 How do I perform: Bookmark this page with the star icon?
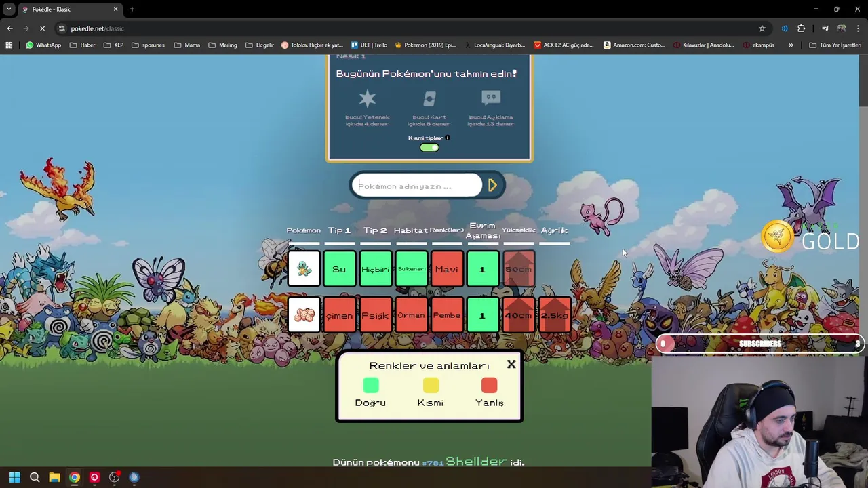pyautogui.click(x=762, y=28)
